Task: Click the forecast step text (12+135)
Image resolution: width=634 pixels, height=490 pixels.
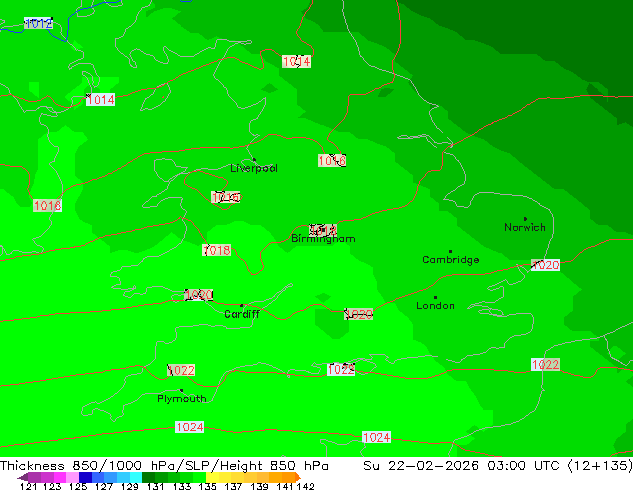Action: [599, 465]
